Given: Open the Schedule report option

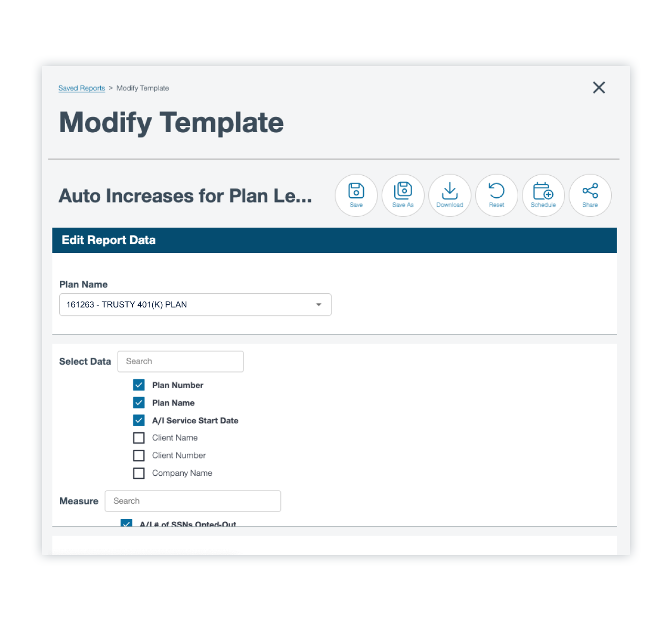Looking at the screenshot, I should pyautogui.click(x=543, y=195).
